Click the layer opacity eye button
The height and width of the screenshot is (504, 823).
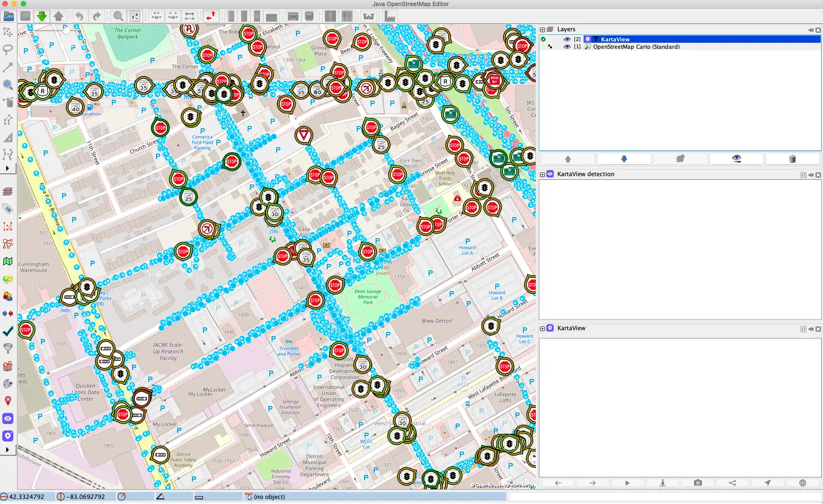click(x=736, y=159)
